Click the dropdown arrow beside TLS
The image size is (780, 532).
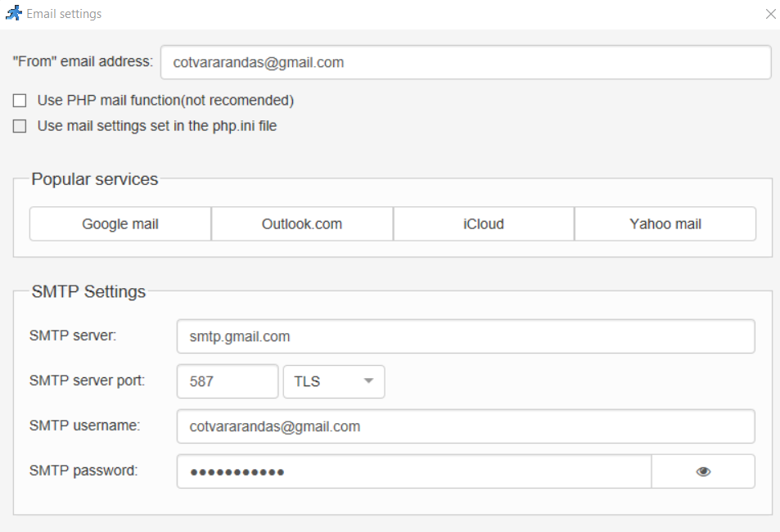coord(367,381)
